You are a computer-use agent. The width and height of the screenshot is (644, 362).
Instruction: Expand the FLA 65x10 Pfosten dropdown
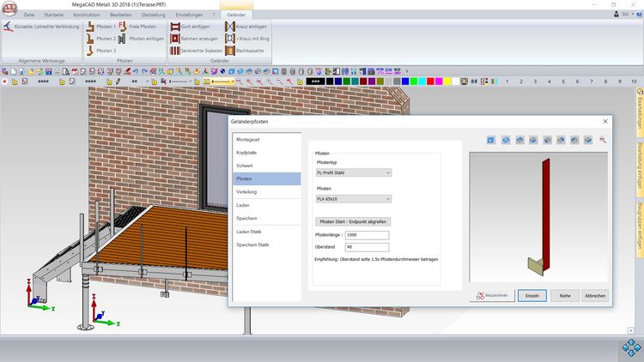click(353, 199)
